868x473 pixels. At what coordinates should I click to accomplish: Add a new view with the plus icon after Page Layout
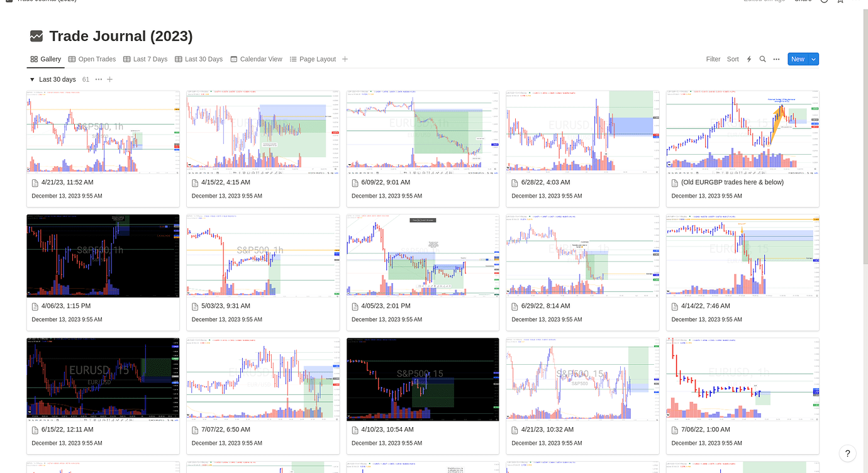[345, 59]
